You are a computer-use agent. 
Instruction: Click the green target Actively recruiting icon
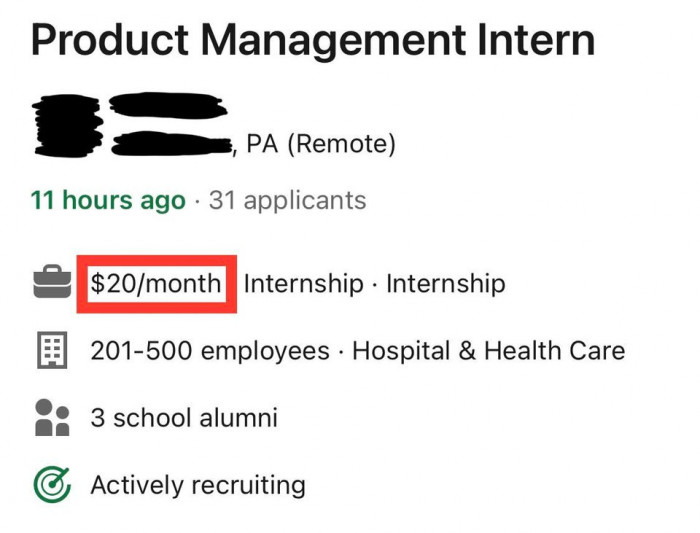tap(52, 486)
